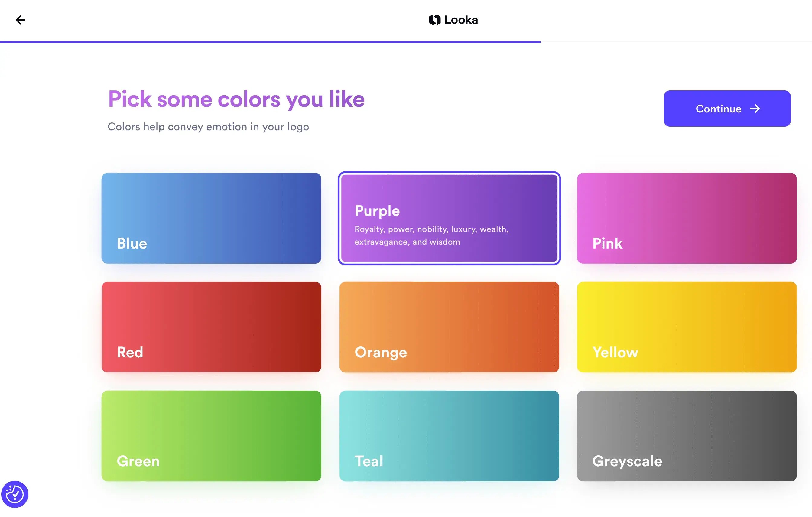Click the back arrow icon
Viewport: 812px width, 517px height.
(x=21, y=20)
